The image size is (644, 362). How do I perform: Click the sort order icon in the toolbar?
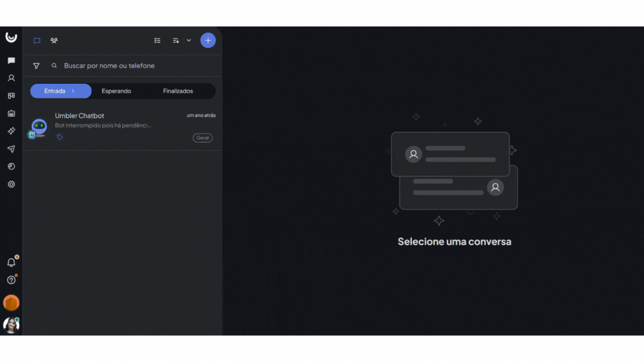175,40
